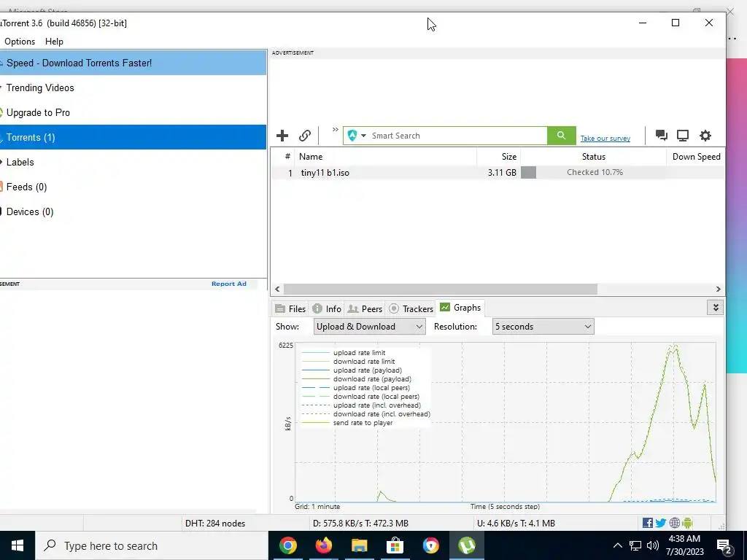Open the Help menu
The width and height of the screenshot is (747, 560).
pos(54,42)
